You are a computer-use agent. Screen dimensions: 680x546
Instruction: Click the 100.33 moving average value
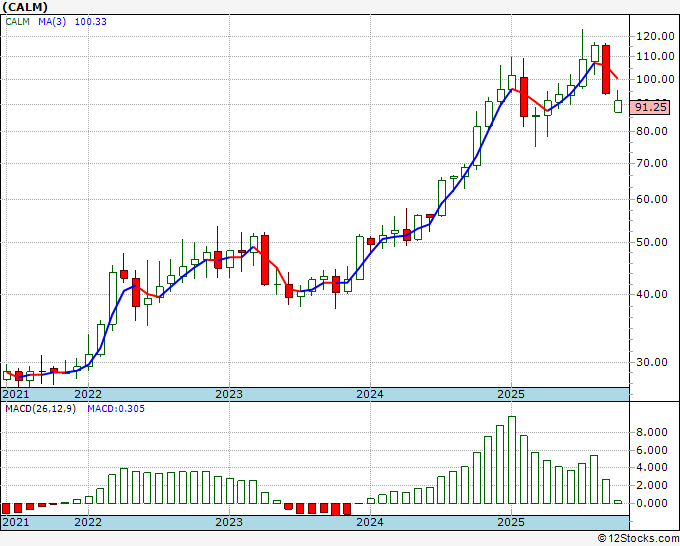(x=91, y=22)
